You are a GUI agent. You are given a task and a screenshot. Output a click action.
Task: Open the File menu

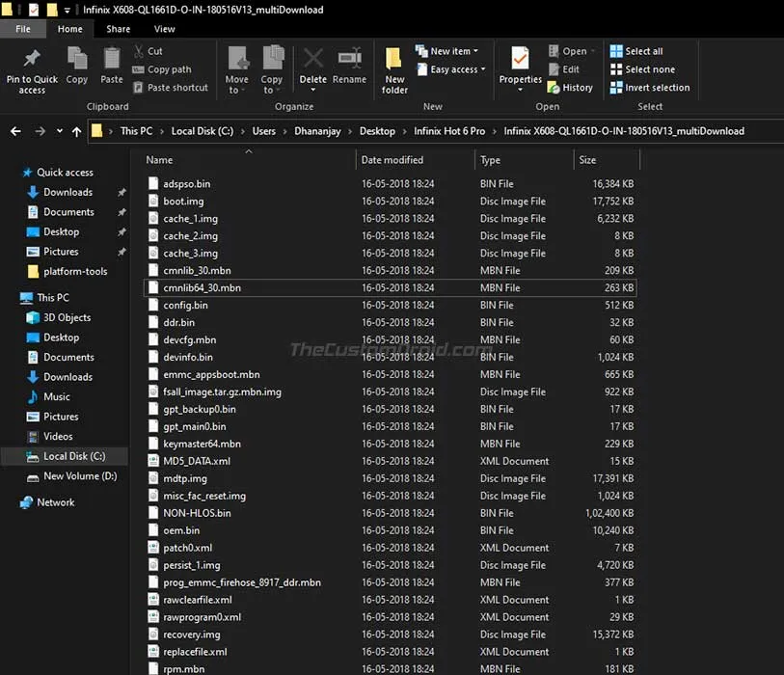[22, 29]
